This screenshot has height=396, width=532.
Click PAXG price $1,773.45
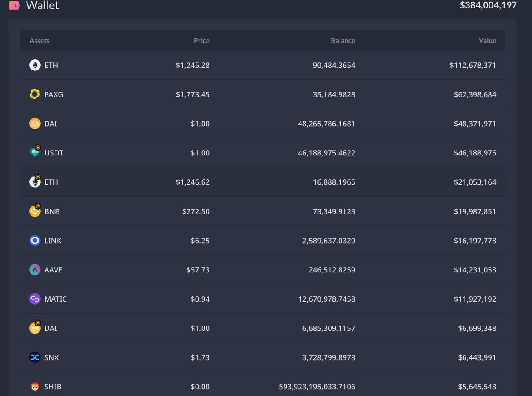(193, 94)
